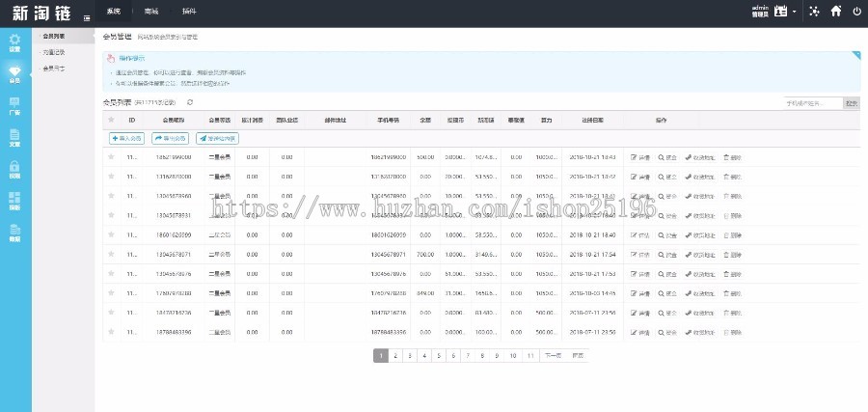Open the 插件 top tab
868x412 pixels.
[188, 12]
